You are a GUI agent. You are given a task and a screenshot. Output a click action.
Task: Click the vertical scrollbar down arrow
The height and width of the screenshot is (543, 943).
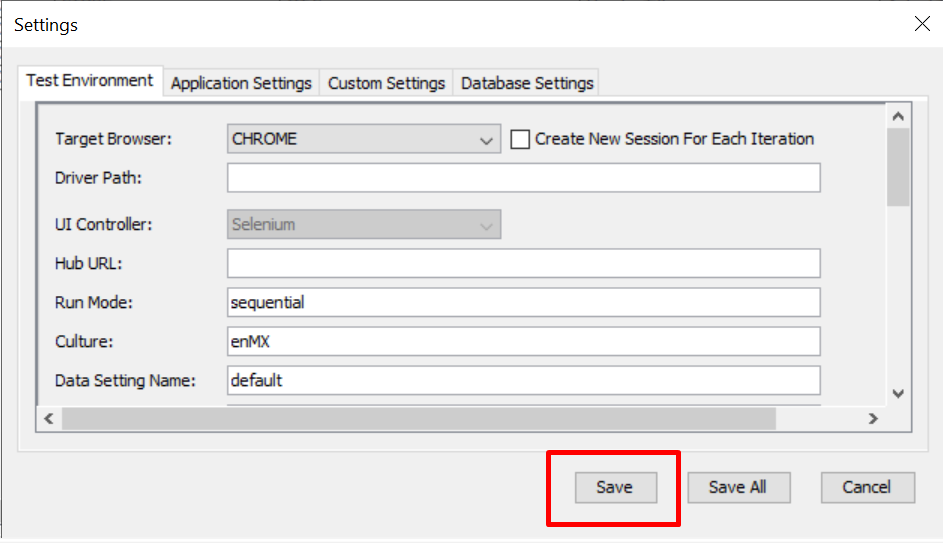(x=898, y=393)
